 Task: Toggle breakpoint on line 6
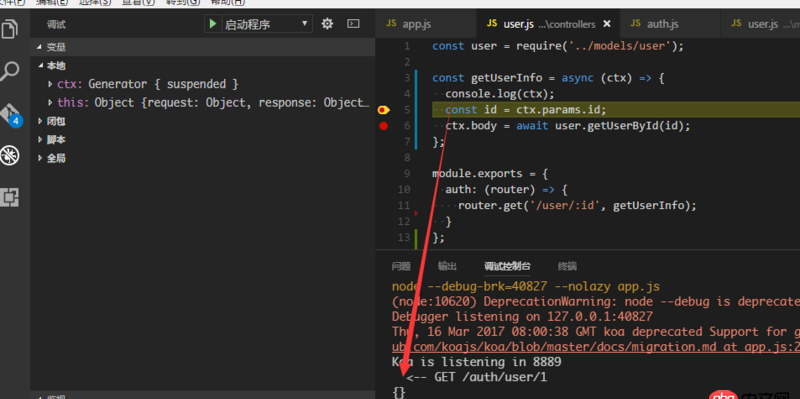pos(384,126)
